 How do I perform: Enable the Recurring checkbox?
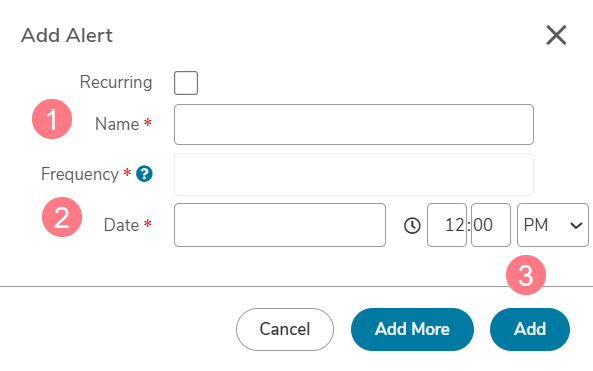click(186, 83)
